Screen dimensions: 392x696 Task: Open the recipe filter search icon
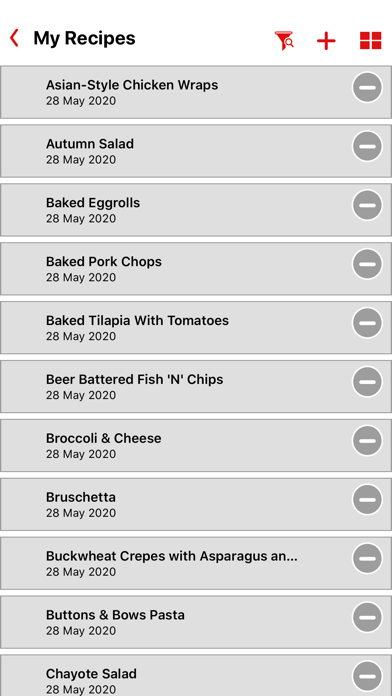(284, 40)
